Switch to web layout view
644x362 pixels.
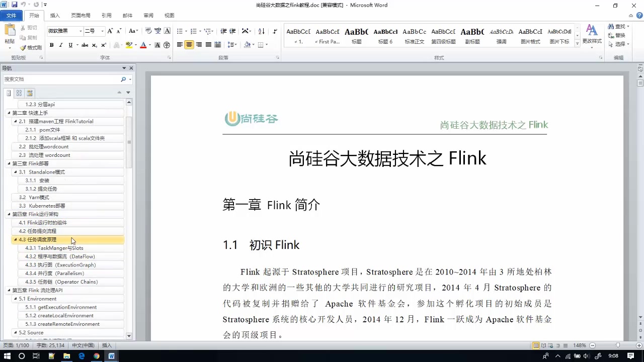pyautogui.click(x=551, y=345)
